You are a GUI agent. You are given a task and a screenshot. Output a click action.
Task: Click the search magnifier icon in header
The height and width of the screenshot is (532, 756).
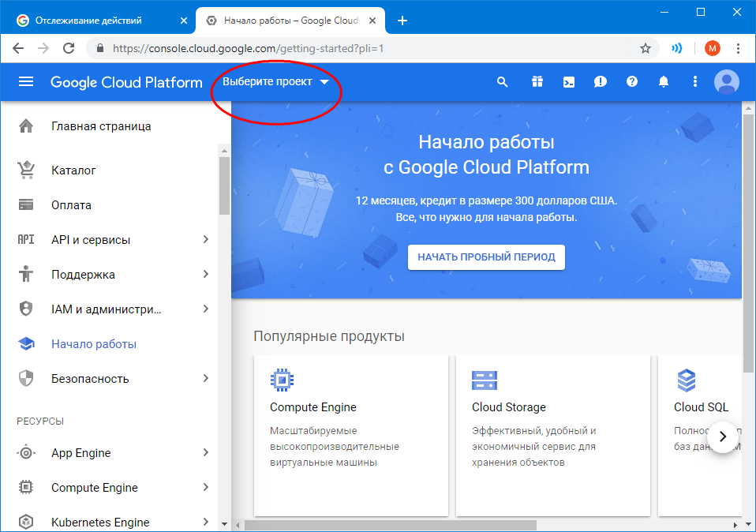point(502,81)
